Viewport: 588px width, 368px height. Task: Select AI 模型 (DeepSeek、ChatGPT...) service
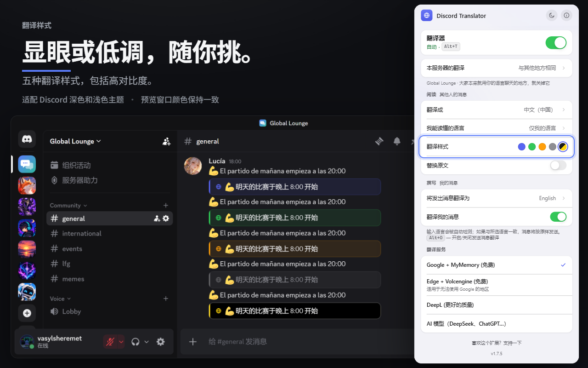point(497,324)
